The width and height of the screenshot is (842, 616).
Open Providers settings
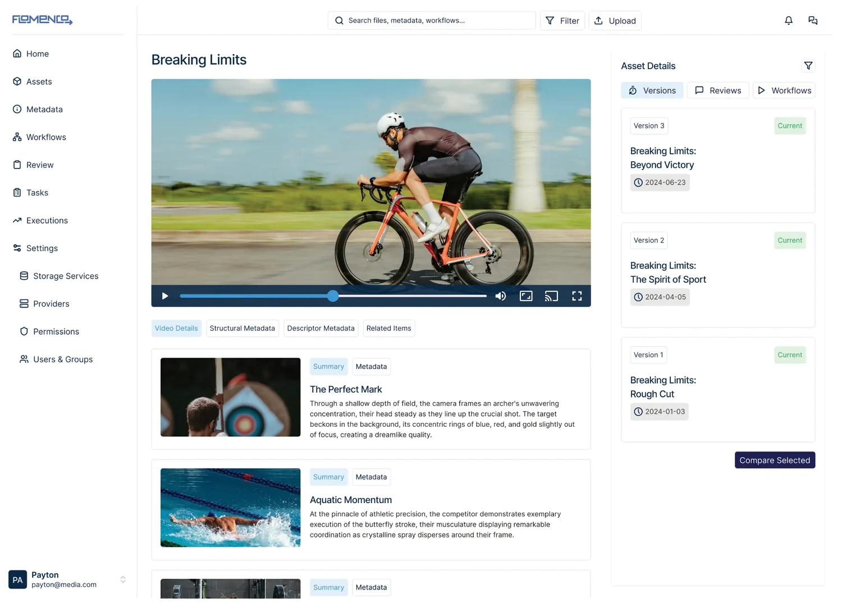coord(44,304)
